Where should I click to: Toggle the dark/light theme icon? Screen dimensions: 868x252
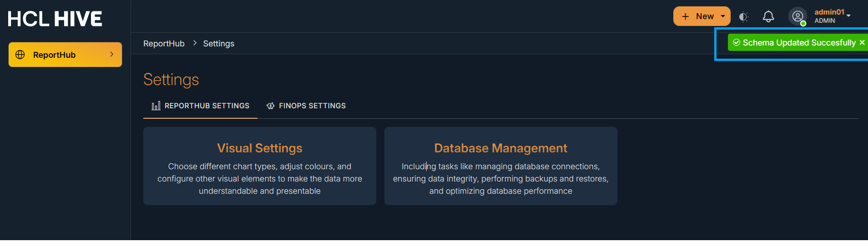point(743,17)
